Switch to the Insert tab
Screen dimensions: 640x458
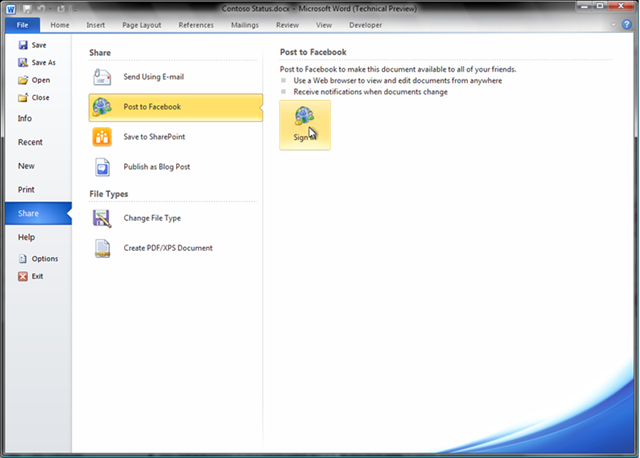coord(96,25)
